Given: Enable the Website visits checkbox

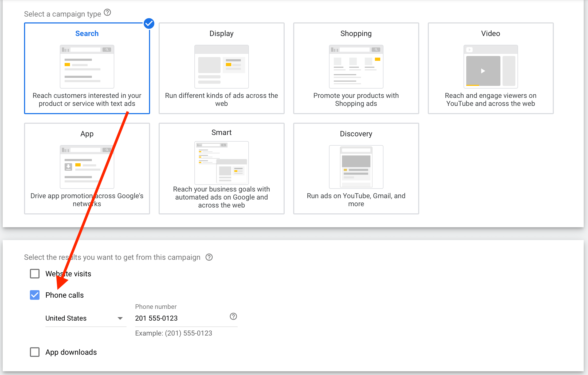Looking at the screenshot, I should (35, 274).
